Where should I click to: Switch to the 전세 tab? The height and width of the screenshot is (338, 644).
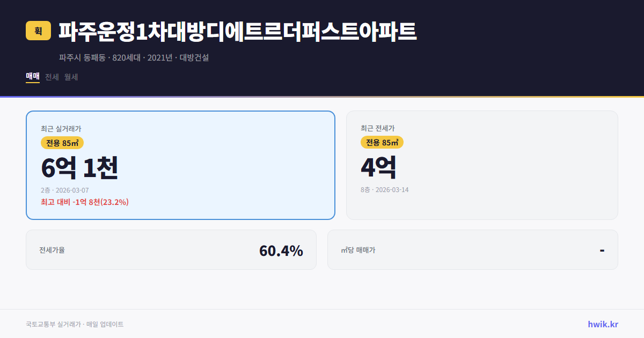coord(52,77)
